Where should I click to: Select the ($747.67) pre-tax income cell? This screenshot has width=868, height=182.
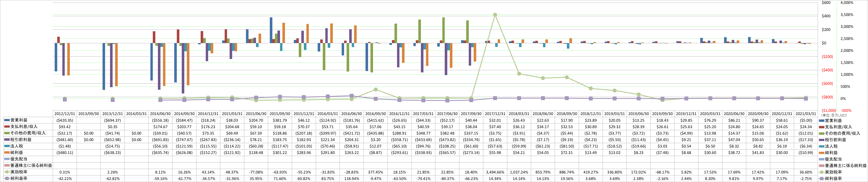pyautogui.click(x=184, y=139)
